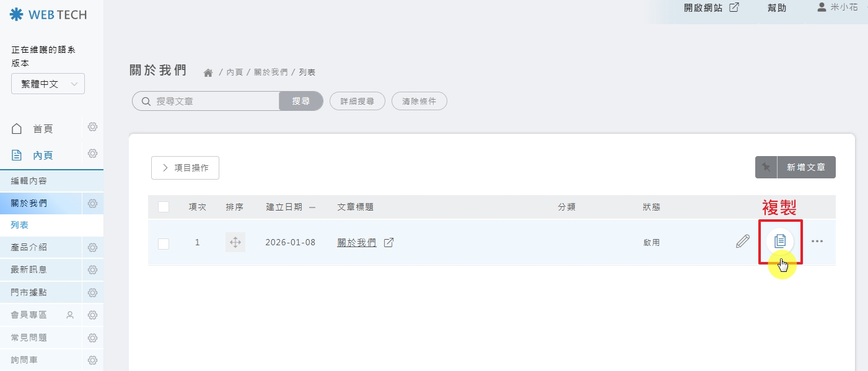
Task: Click the drag-to-reorder arrows icon
Action: [235, 242]
